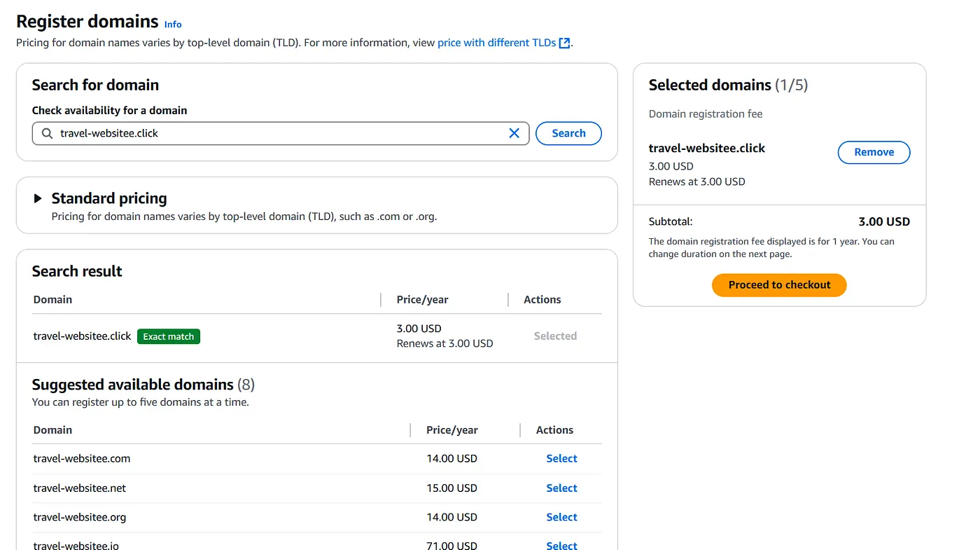This screenshot has width=980, height=550.
Task: Click travel-websitee.com domain name text
Action: tap(82, 458)
